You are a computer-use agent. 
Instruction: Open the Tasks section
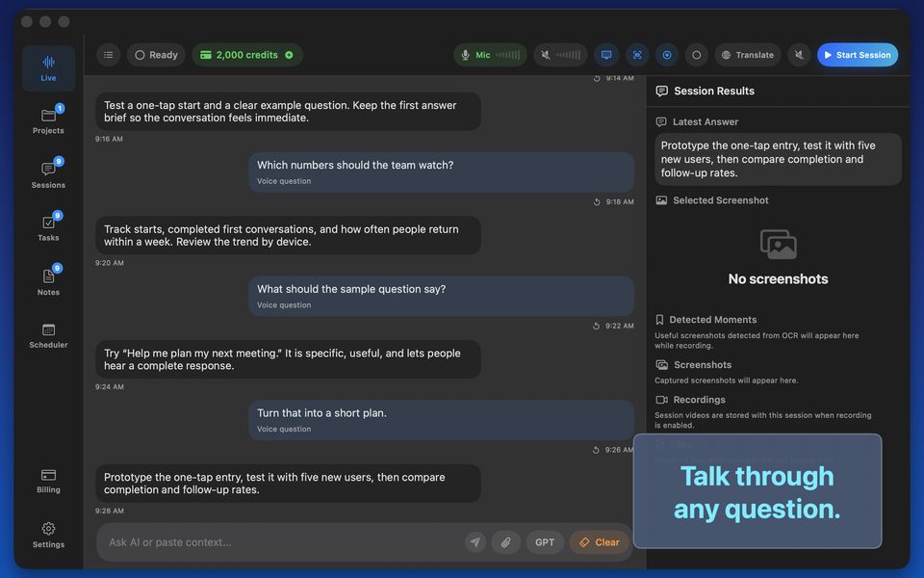(48, 227)
